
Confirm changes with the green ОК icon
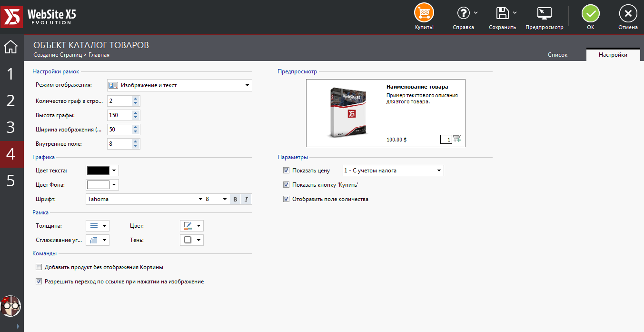pyautogui.click(x=590, y=13)
